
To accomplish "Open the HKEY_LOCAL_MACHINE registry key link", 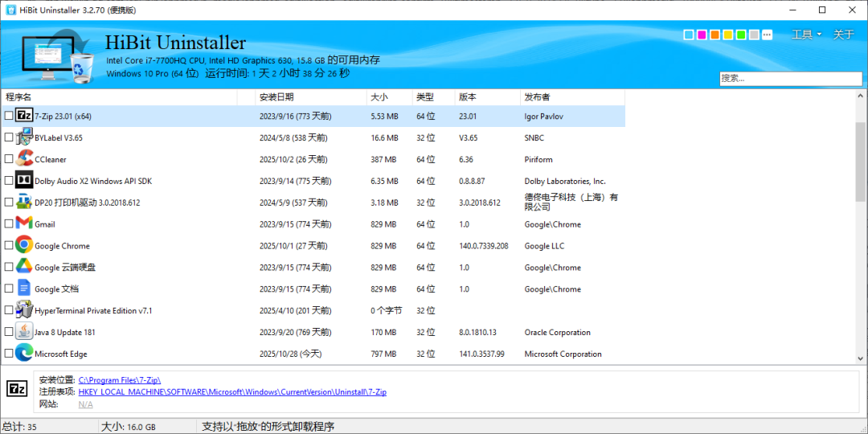I will click(x=232, y=392).
